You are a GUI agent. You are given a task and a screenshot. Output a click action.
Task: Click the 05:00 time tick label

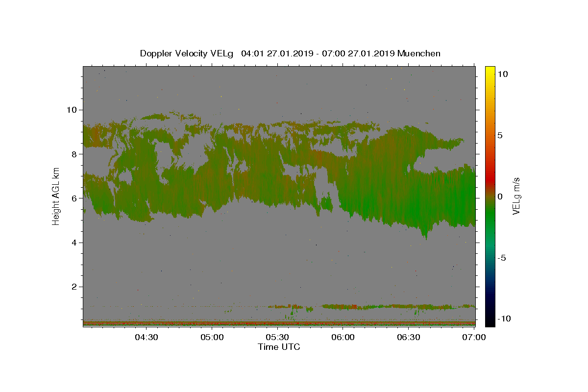(x=212, y=337)
